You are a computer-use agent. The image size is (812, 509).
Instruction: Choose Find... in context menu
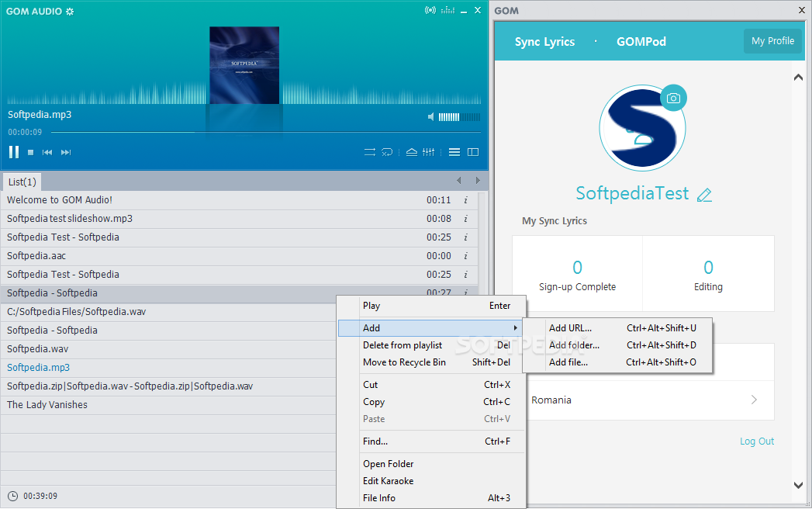click(x=432, y=441)
